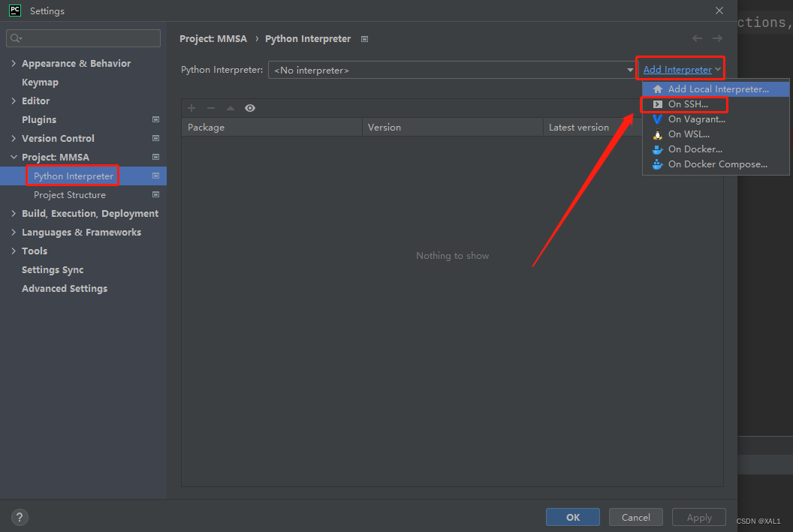Click the Docker Compose icon
The width and height of the screenshot is (793, 532).
(x=658, y=164)
